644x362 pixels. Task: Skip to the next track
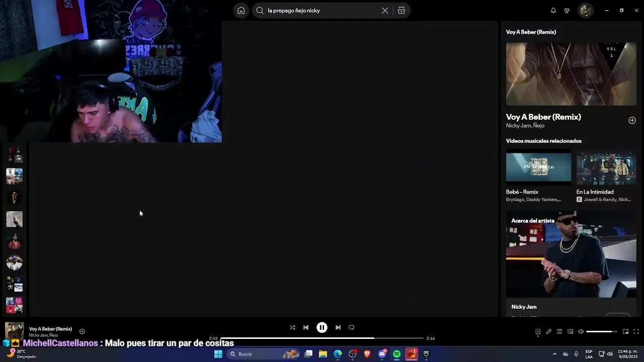338,327
